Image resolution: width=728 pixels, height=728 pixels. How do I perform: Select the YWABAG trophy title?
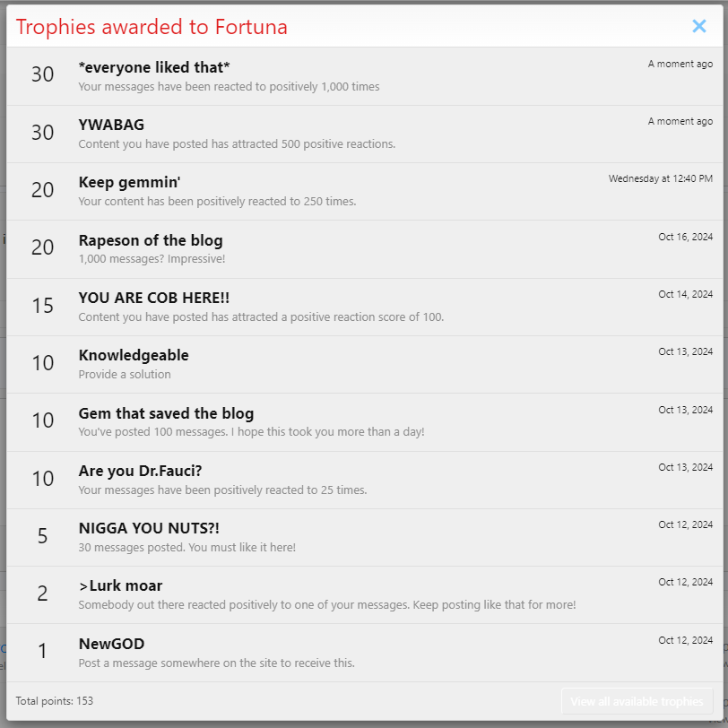click(x=111, y=125)
